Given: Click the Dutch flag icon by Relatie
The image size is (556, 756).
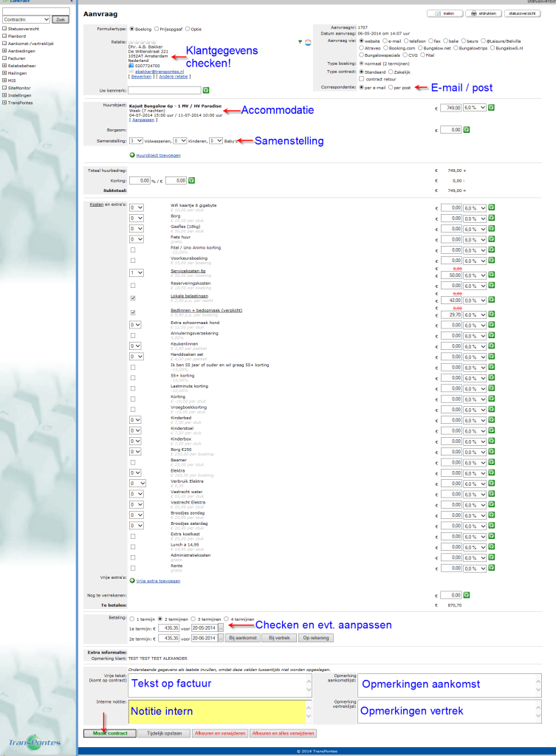Looking at the screenshot, I should click(308, 42).
